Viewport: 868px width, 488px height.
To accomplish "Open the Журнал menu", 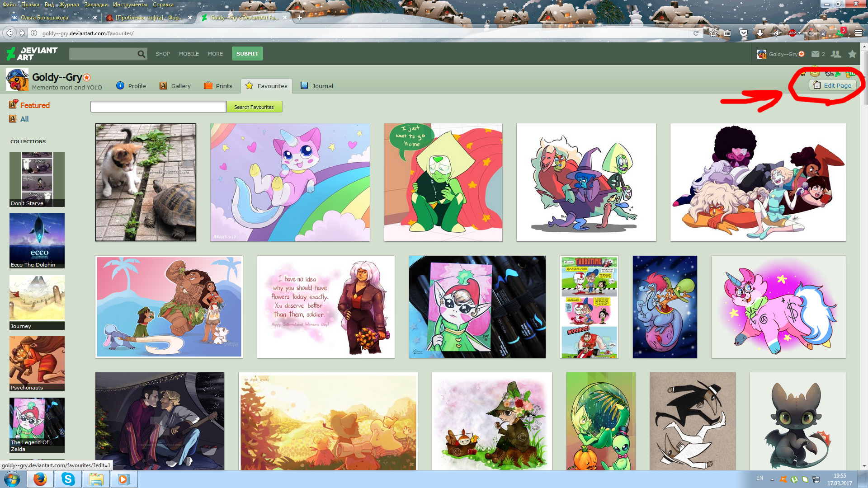I will tap(69, 5).
